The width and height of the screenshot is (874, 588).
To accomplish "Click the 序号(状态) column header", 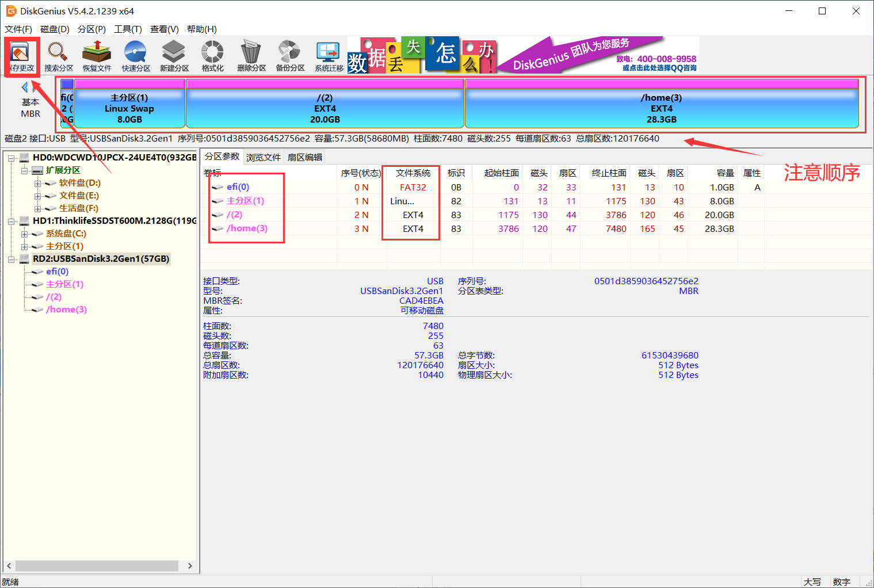I will point(361,173).
